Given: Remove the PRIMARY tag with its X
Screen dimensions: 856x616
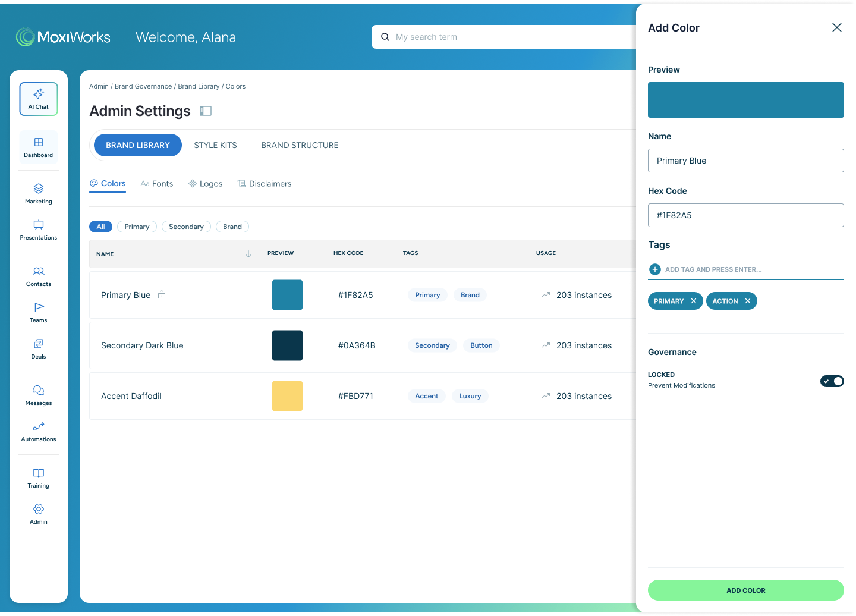Looking at the screenshot, I should click(694, 301).
